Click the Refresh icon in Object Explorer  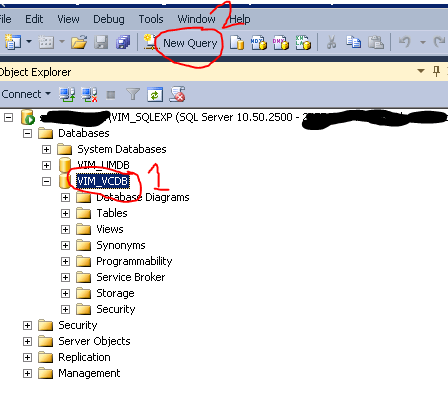point(155,95)
